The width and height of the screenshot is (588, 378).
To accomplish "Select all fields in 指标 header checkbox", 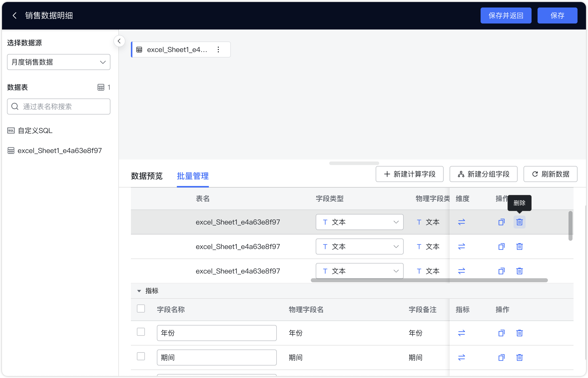I will click(141, 308).
